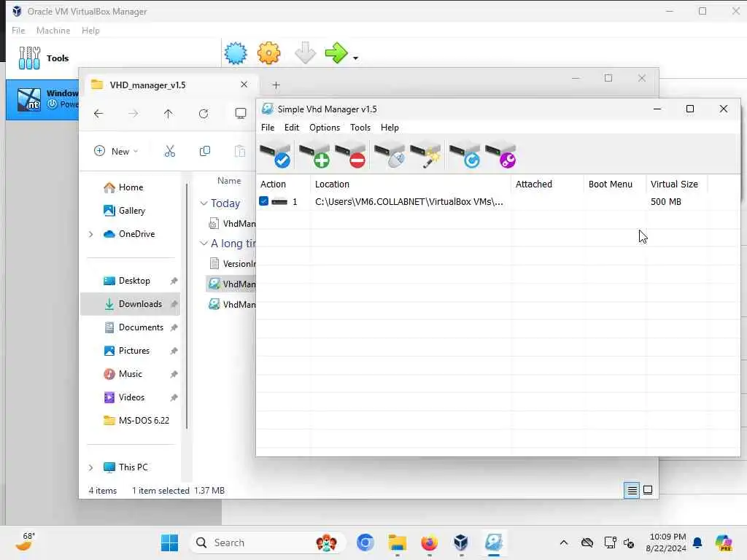Expand OneDrive in navigation pane
This screenshot has height=560, width=747.
(91, 234)
